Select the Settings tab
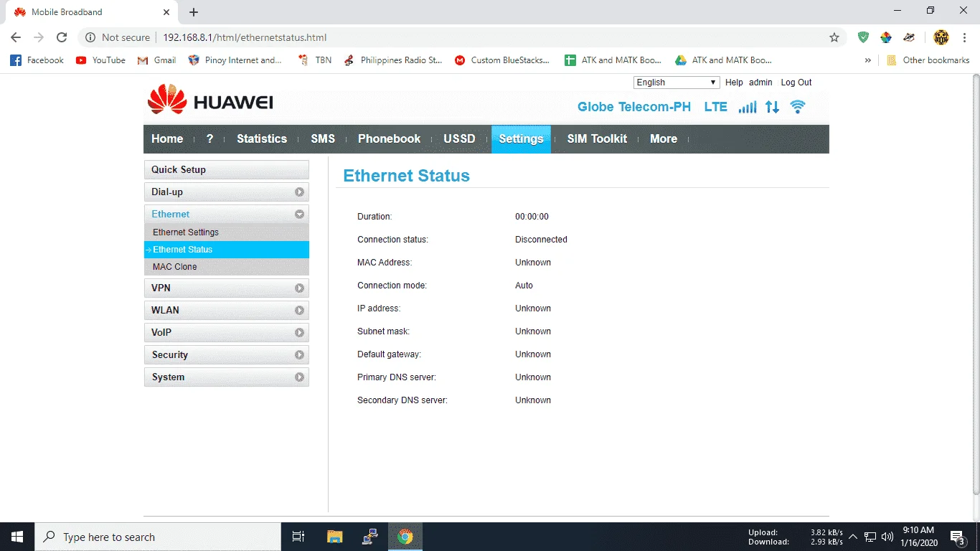 (521, 139)
